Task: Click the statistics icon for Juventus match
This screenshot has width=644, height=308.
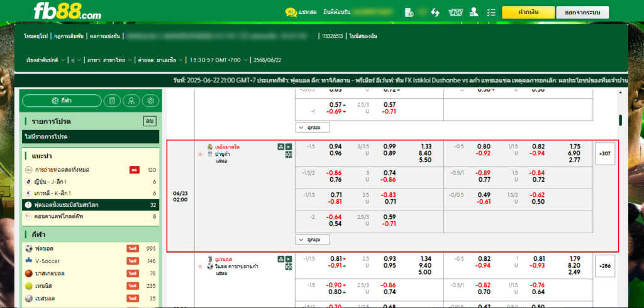Action: tap(280, 259)
